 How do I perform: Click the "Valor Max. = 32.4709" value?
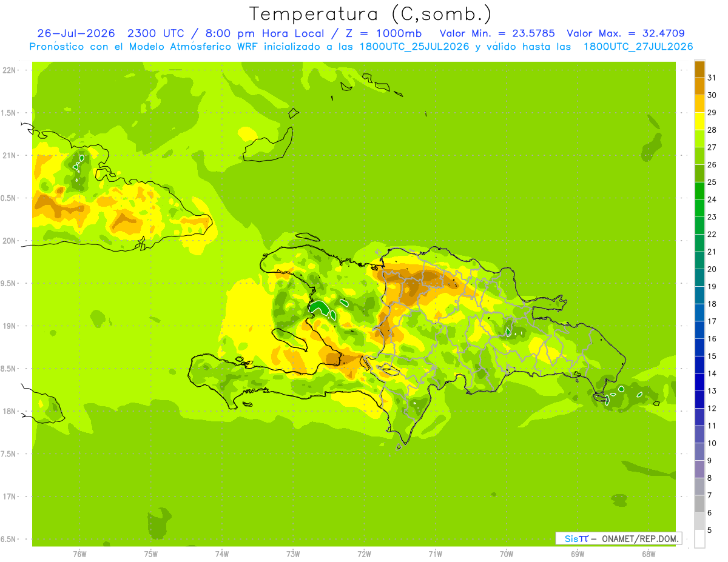coord(625,33)
